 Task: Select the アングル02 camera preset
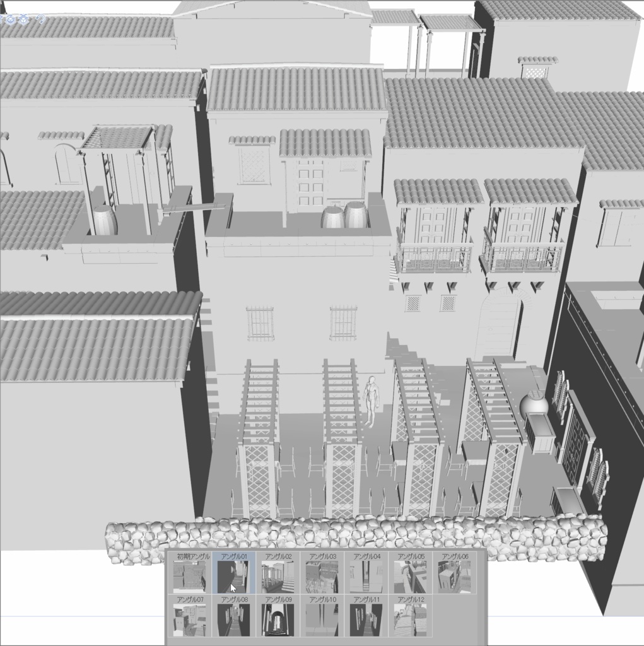[278, 572]
